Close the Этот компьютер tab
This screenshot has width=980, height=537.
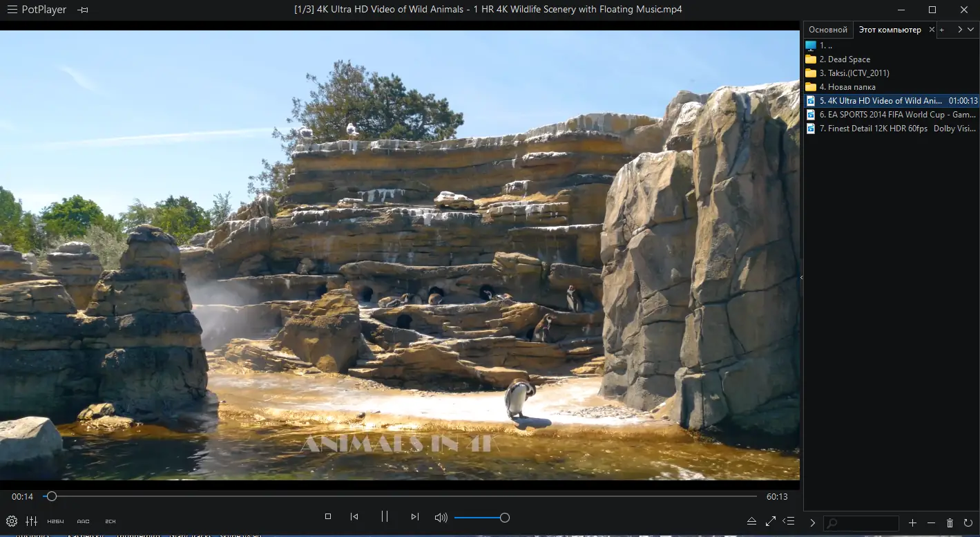[x=932, y=30]
